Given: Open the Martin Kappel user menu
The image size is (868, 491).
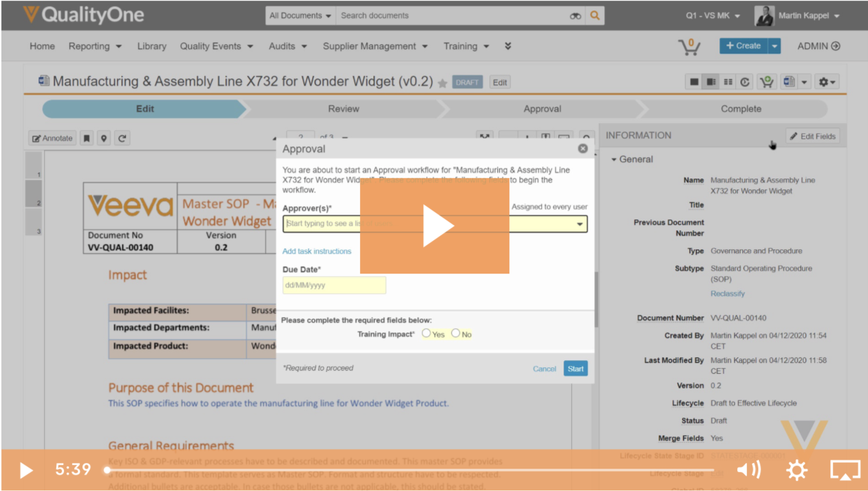Looking at the screenshot, I should pyautogui.click(x=809, y=16).
